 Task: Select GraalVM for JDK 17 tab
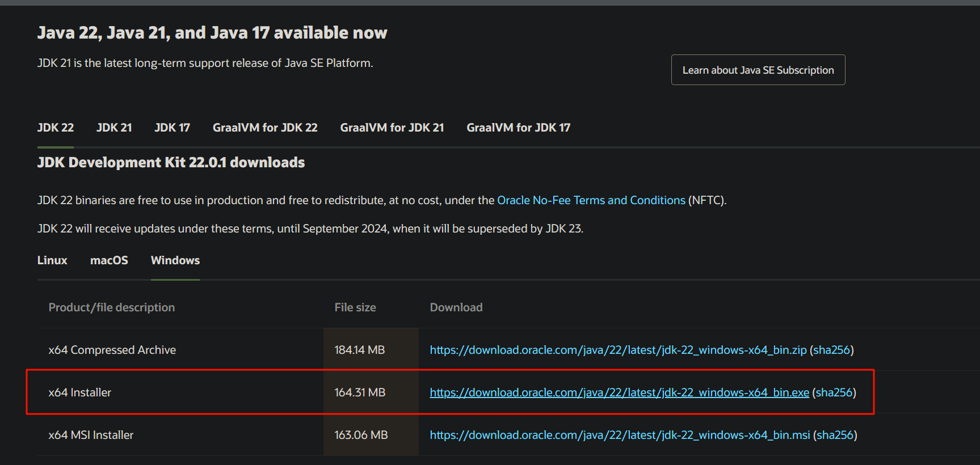coord(518,128)
